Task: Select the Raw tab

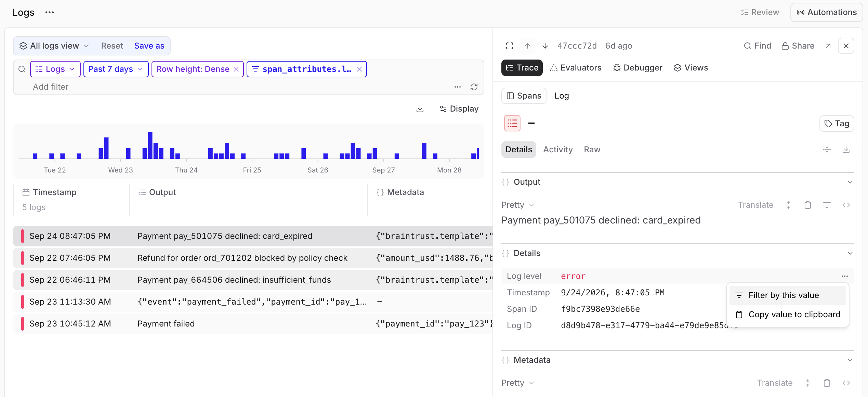Action: tap(592, 150)
